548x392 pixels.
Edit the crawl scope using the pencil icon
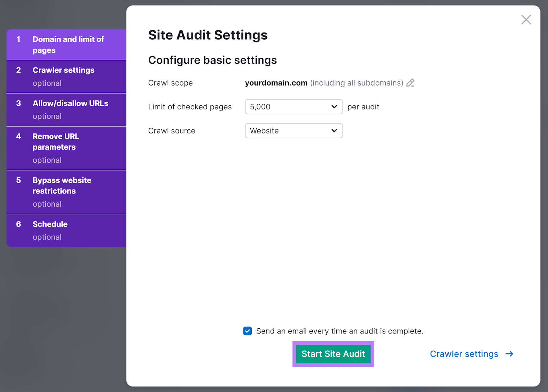pos(410,83)
